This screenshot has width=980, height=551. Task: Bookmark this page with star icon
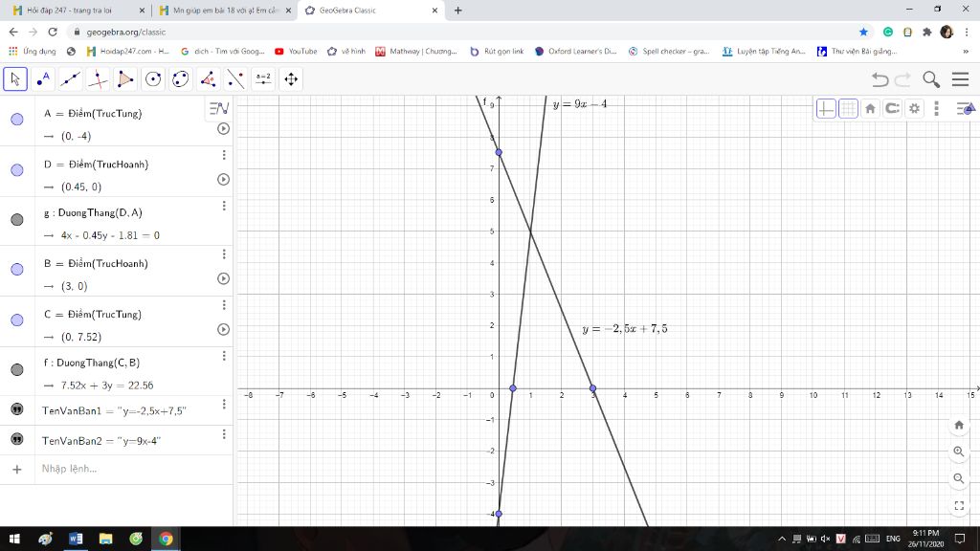click(863, 32)
